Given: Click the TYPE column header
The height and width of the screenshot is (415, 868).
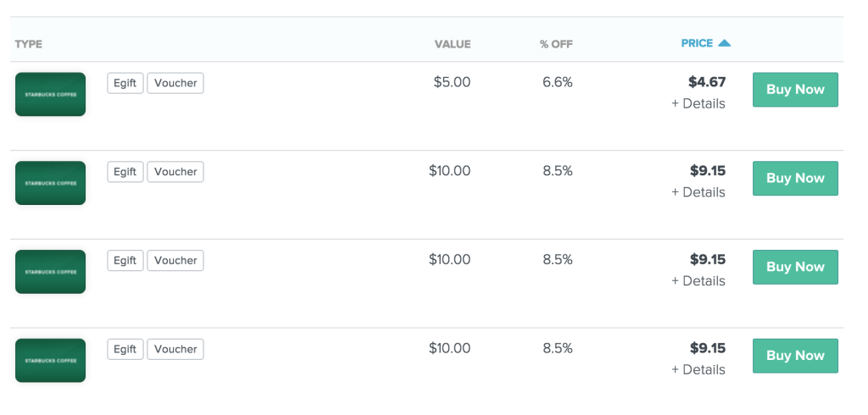Looking at the screenshot, I should pos(29,44).
